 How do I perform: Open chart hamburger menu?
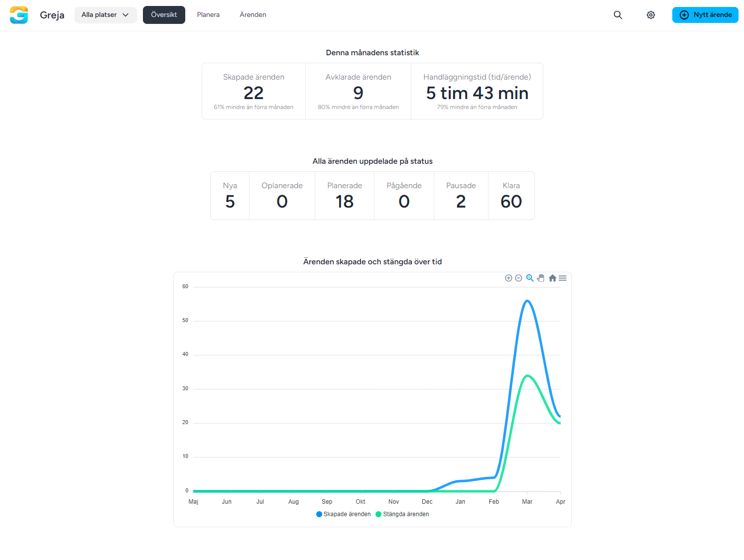click(563, 278)
